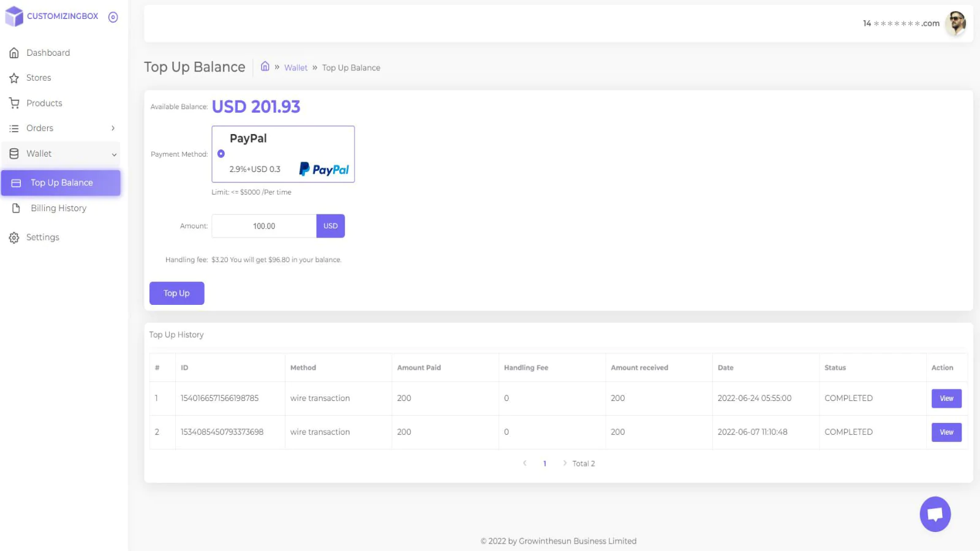Click the Top Up button
Screen dimensions: 980x551
click(176, 293)
